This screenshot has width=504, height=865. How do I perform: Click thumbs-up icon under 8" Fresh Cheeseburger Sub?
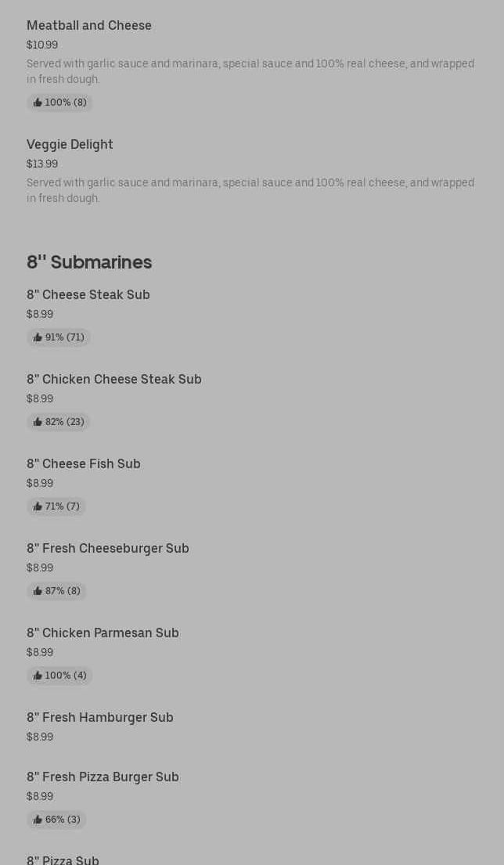(x=38, y=591)
